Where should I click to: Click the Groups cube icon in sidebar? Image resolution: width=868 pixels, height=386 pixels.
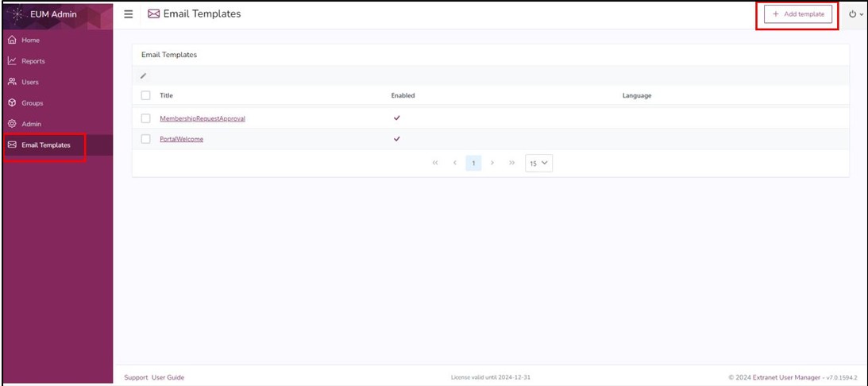[x=12, y=103]
